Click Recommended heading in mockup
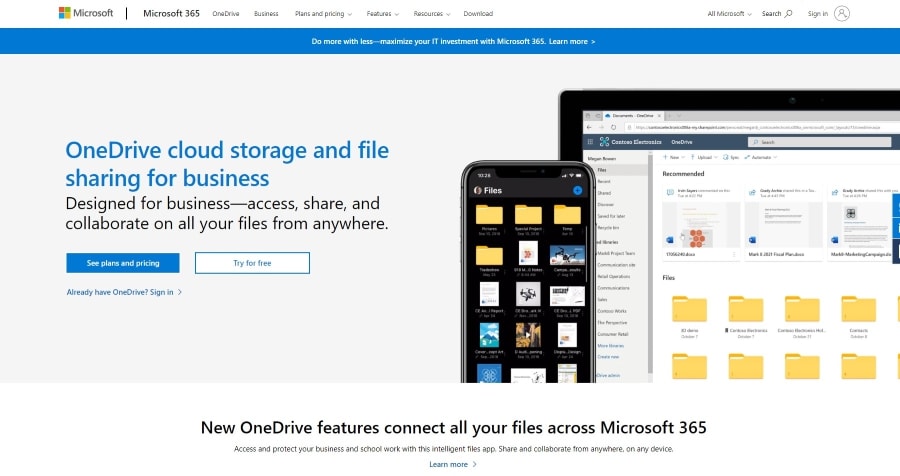 [683, 173]
